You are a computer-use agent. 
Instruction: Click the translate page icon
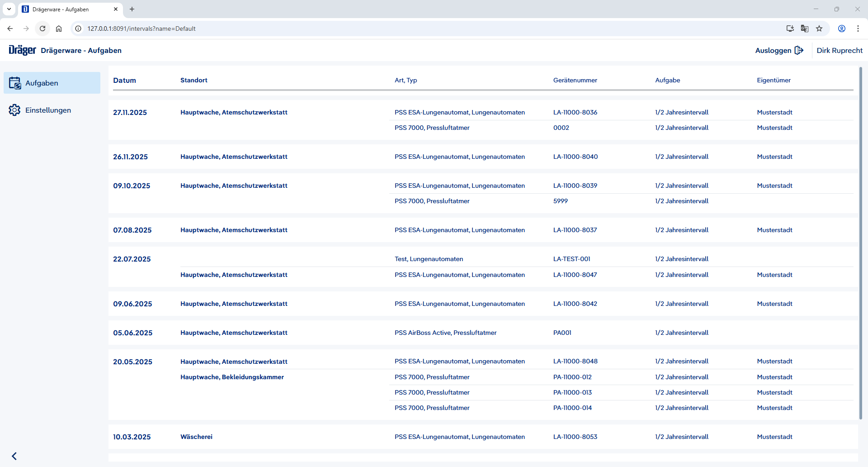(x=805, y=29)
